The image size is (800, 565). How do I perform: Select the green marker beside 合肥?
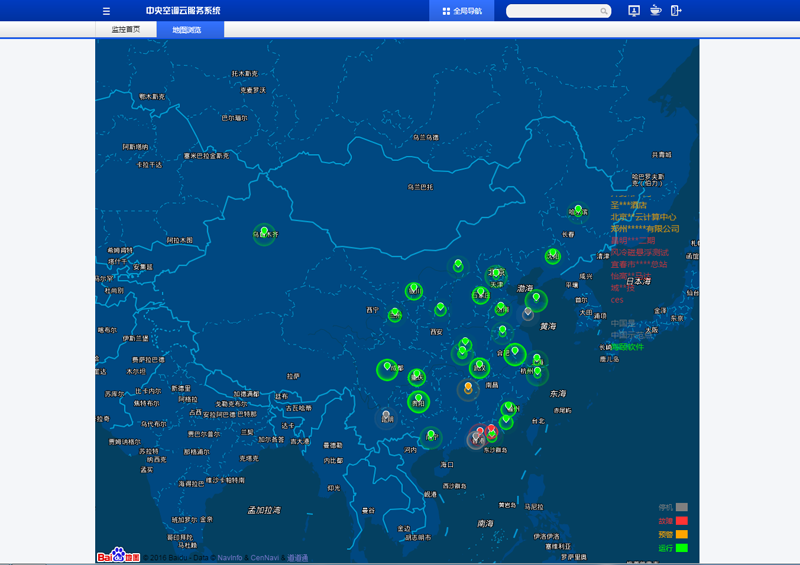pos(515,352)
